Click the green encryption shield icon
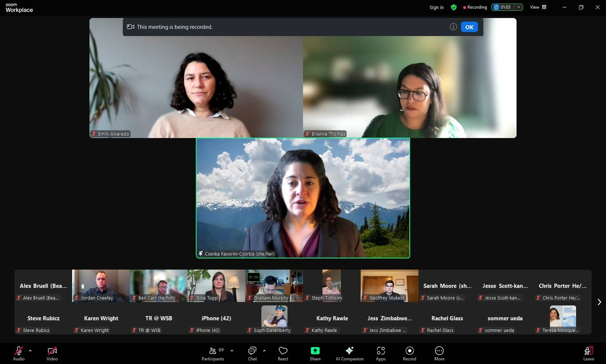The height and width of the screenshot is (364, 606). click(x=454, y=7)
